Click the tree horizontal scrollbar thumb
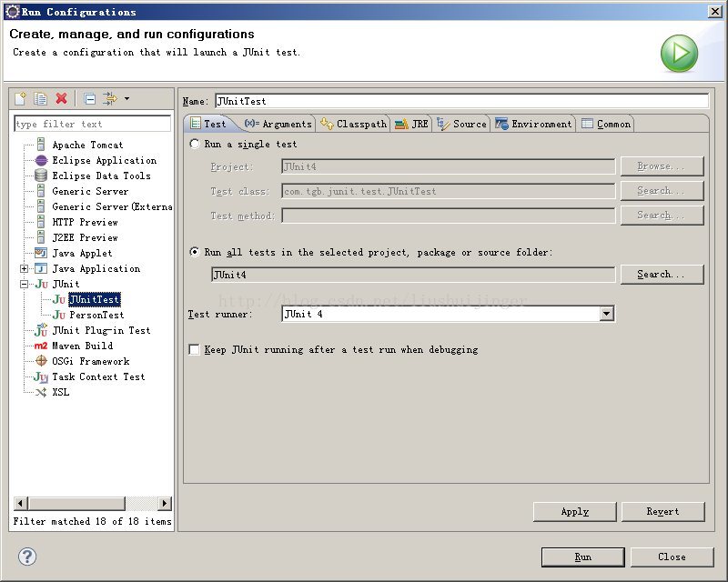Screen dimensions: 728x582 (76, 503)
